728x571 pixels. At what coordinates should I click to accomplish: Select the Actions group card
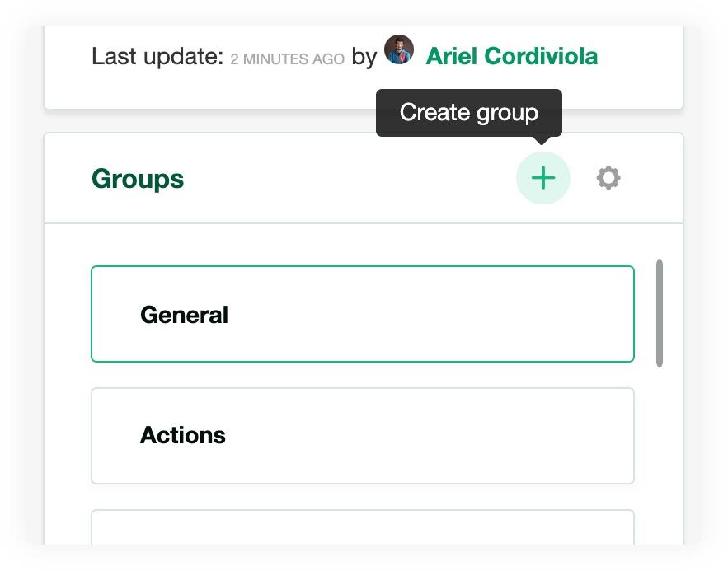363,436
